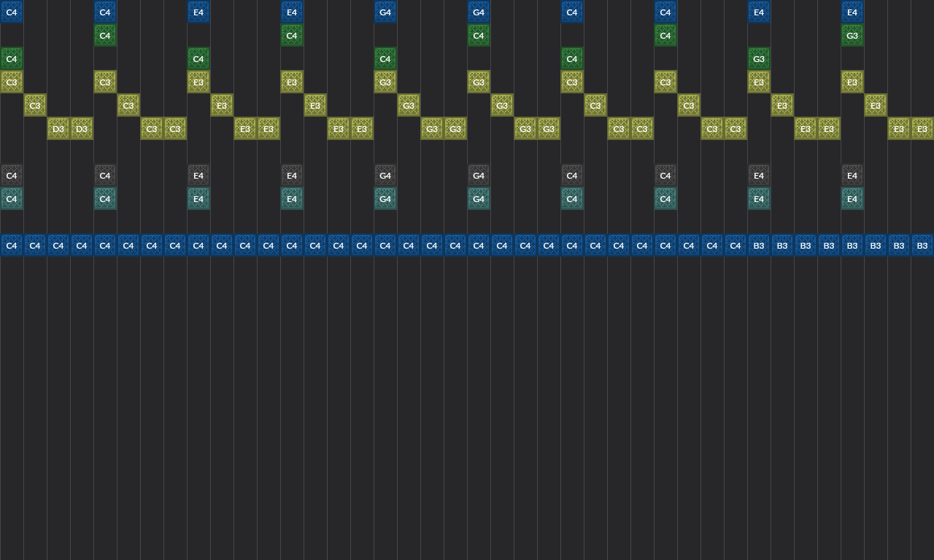Click the first gray G4 note
This screenshot has width=934, height=560.
pos(385,175)
